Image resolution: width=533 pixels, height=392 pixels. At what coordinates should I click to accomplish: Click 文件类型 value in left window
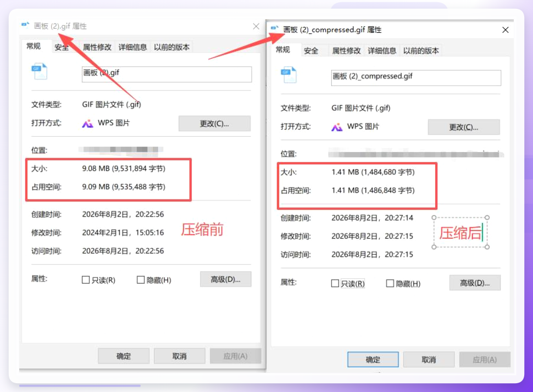click(x=112, y=104)
